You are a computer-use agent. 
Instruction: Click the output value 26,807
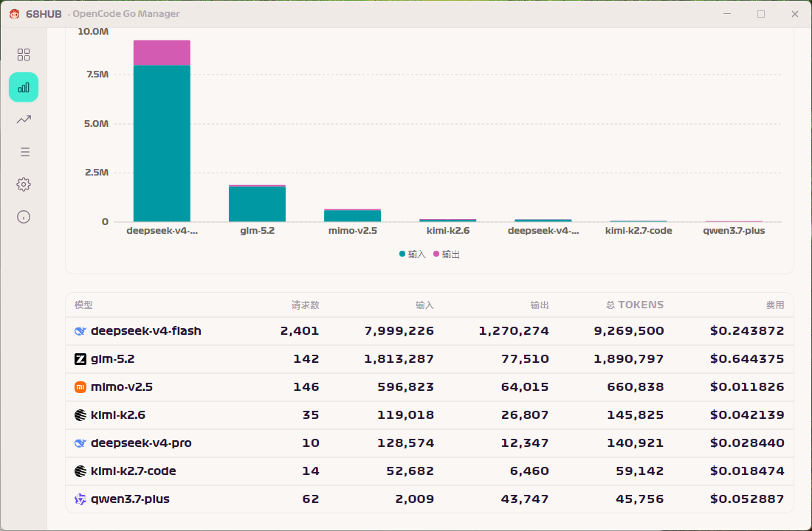point(525,415)
